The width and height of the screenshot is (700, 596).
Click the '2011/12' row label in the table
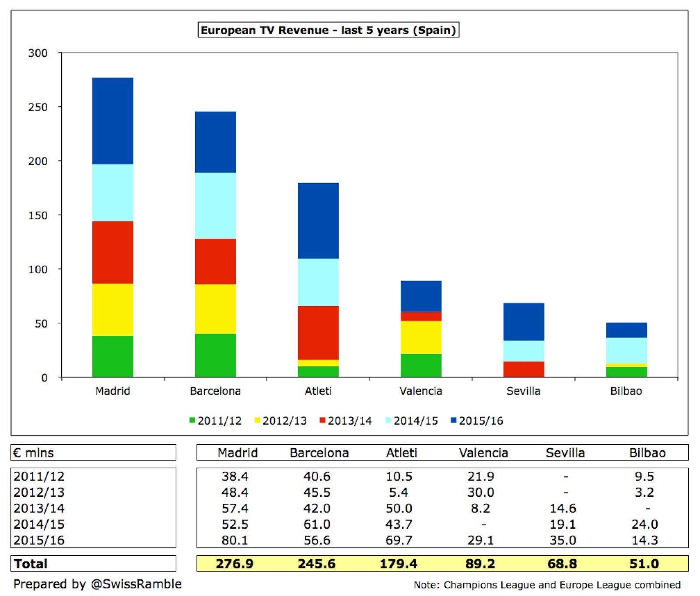[x=39, y=476]
